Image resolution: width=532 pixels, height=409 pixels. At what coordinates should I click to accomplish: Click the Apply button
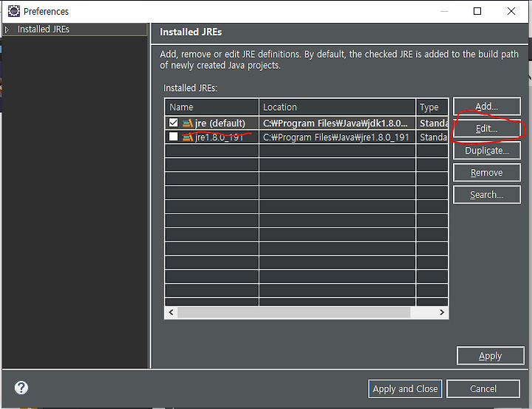pos(491,356)
